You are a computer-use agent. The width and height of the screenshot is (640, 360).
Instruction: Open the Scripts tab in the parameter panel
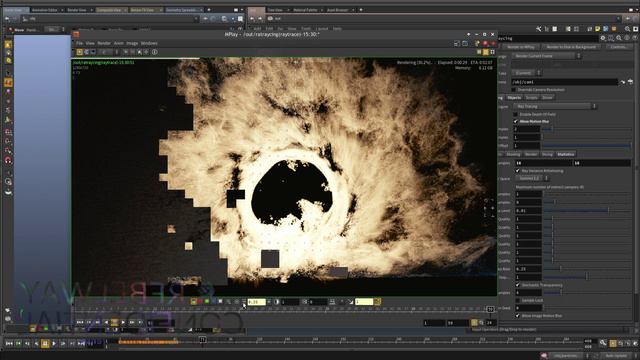(x=531, y=98)
